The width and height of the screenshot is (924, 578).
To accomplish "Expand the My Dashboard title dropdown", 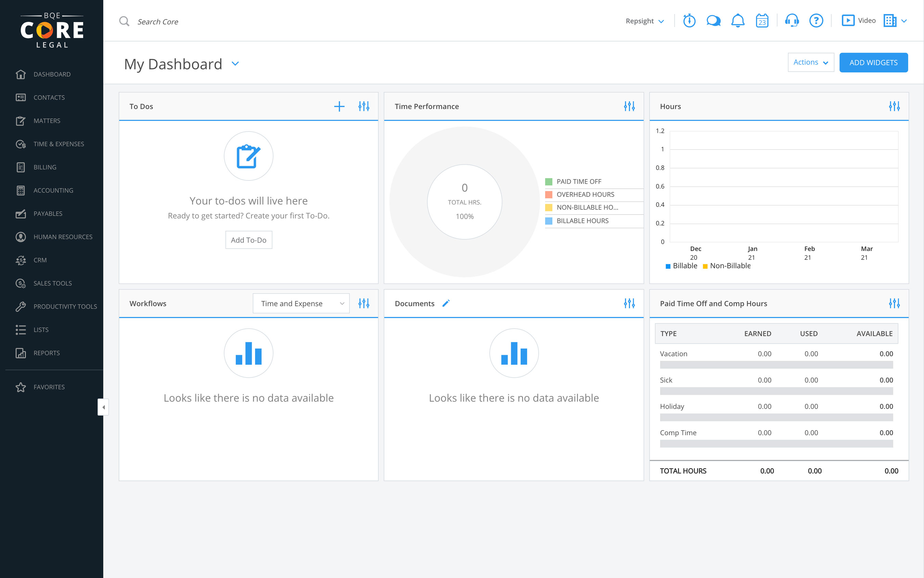I will coord(235,64).
